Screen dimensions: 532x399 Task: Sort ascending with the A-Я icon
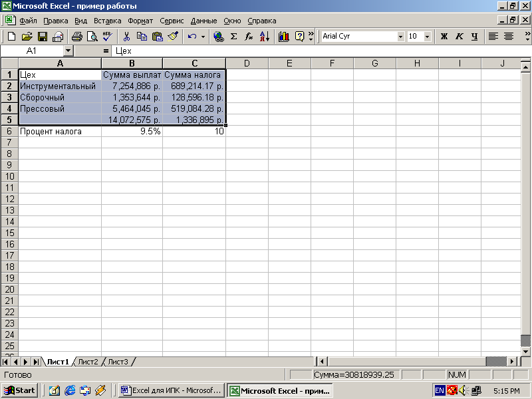coord(264,37)
